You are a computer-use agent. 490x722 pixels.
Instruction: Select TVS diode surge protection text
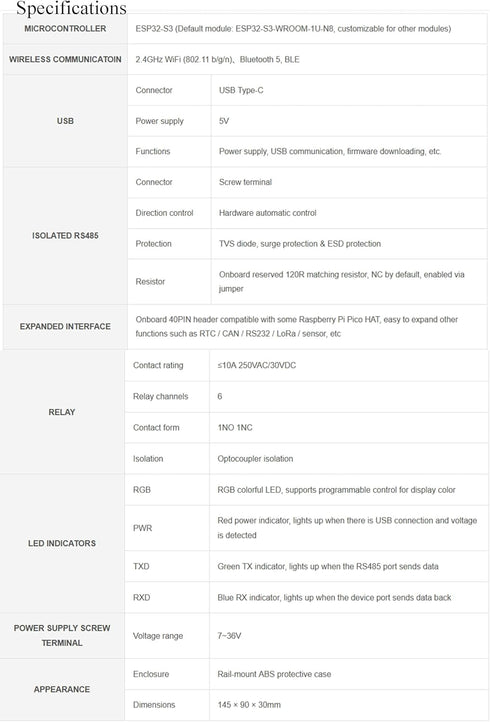point(300,244)
